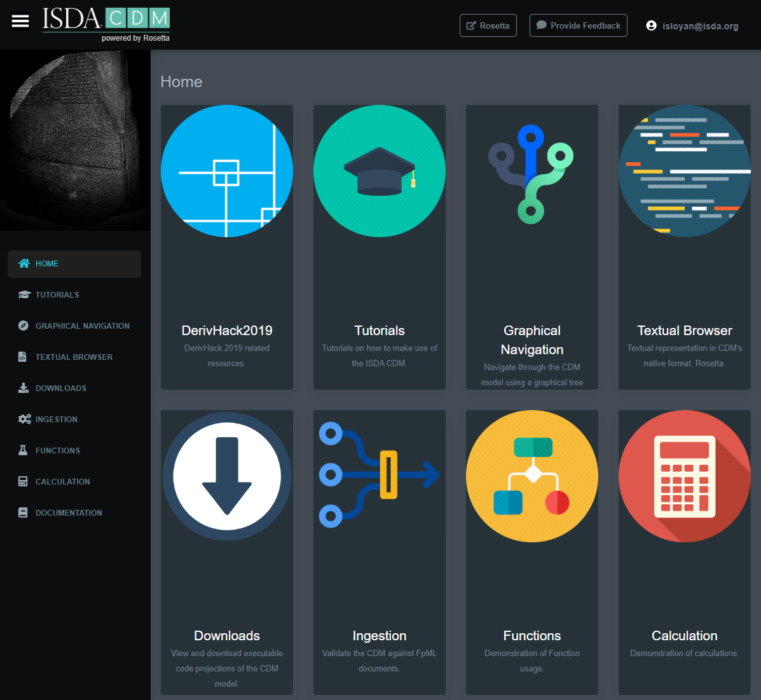
Task: Click the Functions card title
Action: point(532,635)
